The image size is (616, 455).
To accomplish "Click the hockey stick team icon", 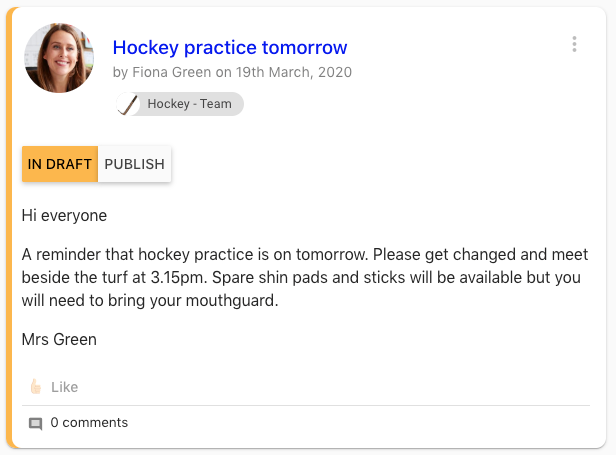I will (x=127, y=104).
